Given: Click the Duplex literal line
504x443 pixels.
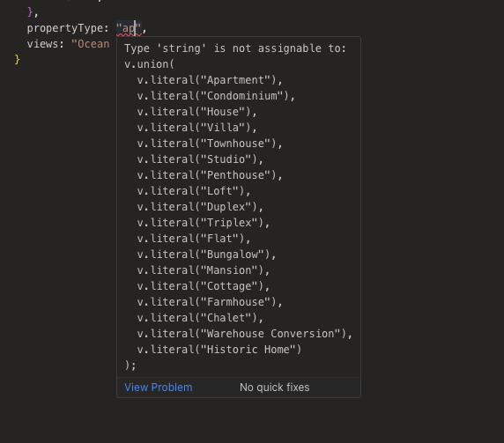Looking at the screenshot, I should 200,207.
